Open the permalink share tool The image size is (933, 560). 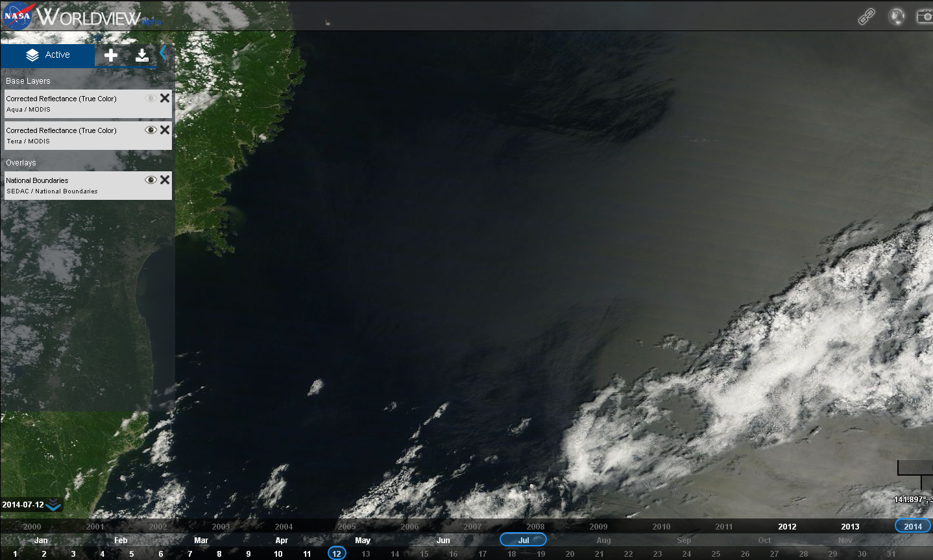point(867,16)
